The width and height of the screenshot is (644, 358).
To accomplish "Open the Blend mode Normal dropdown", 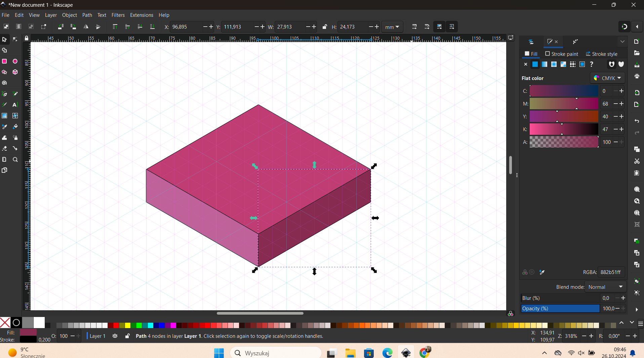I will coord(606,287).
